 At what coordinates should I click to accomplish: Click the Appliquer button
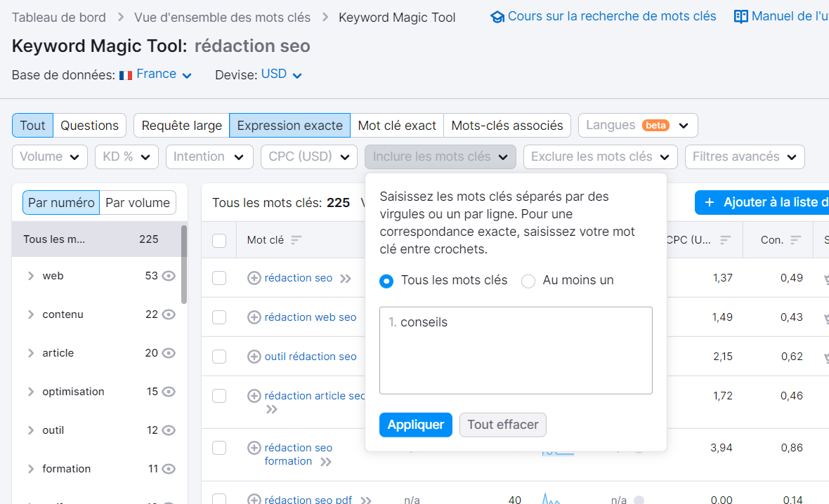pos(415,425)
